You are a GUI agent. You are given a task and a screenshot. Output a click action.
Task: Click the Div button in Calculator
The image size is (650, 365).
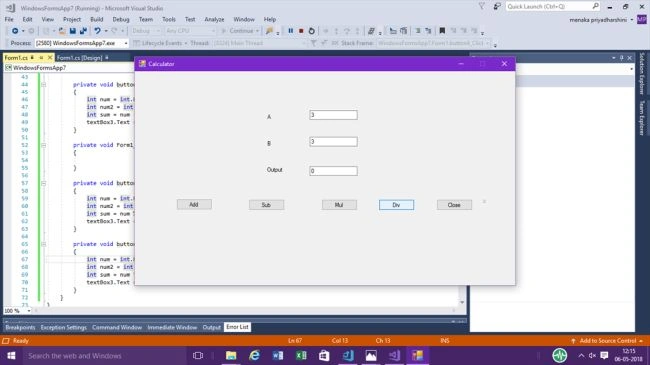click(396, 205)
